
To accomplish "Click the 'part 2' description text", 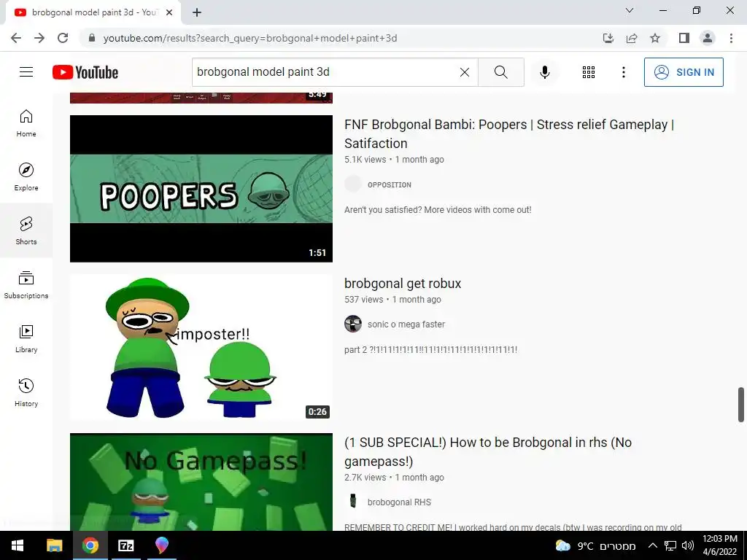I will tap(430, 350).
